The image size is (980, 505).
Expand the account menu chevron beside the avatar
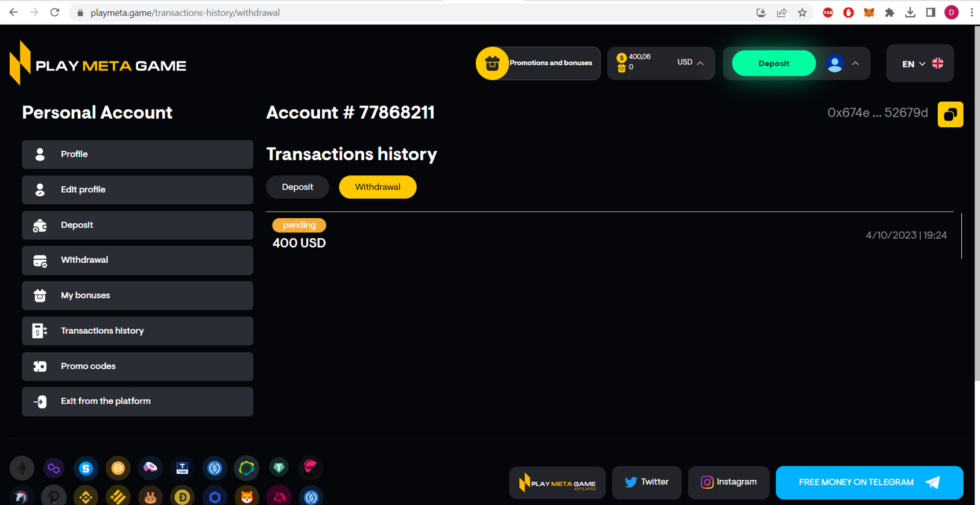tap(855, 63)
